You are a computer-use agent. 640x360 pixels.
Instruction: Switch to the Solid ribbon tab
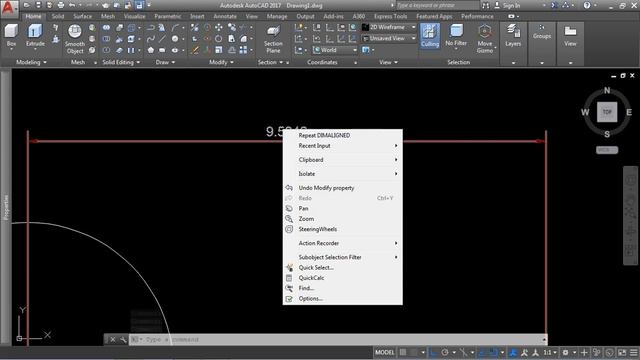(58, 16)
